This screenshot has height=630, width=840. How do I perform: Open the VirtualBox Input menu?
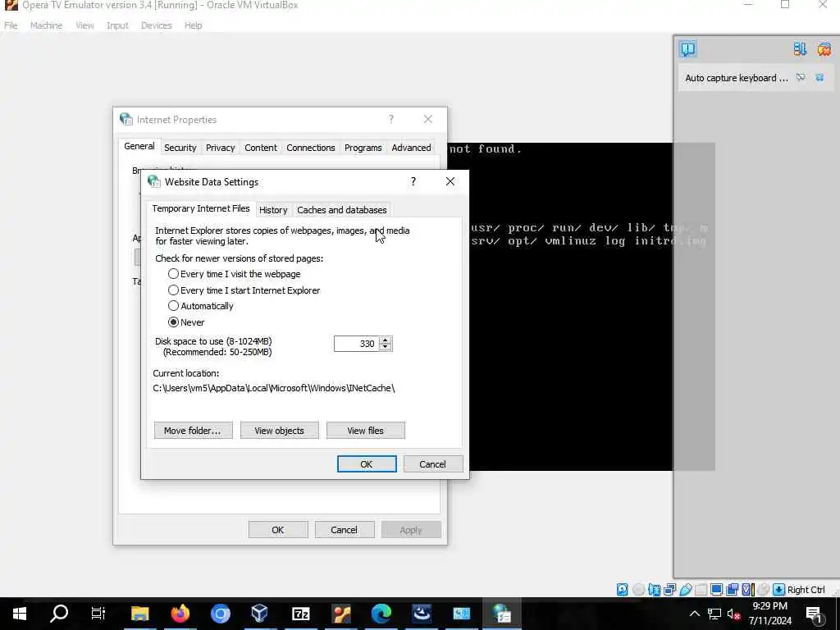117,25
